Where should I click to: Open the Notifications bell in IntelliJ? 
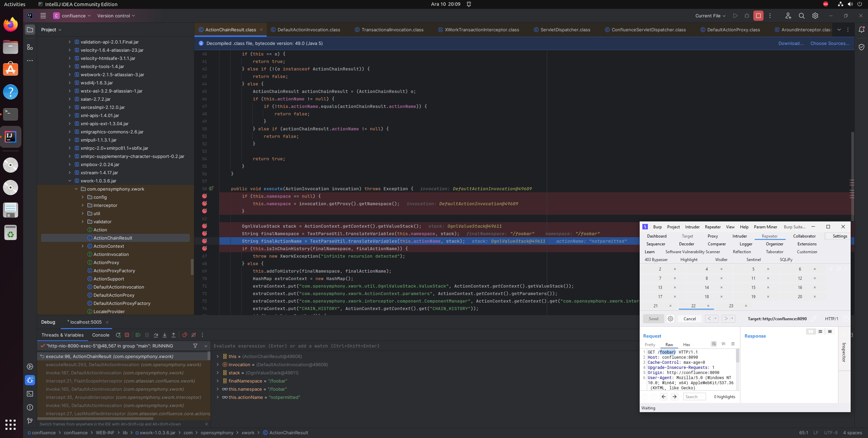pyautogui.click(x=862, y=30)
